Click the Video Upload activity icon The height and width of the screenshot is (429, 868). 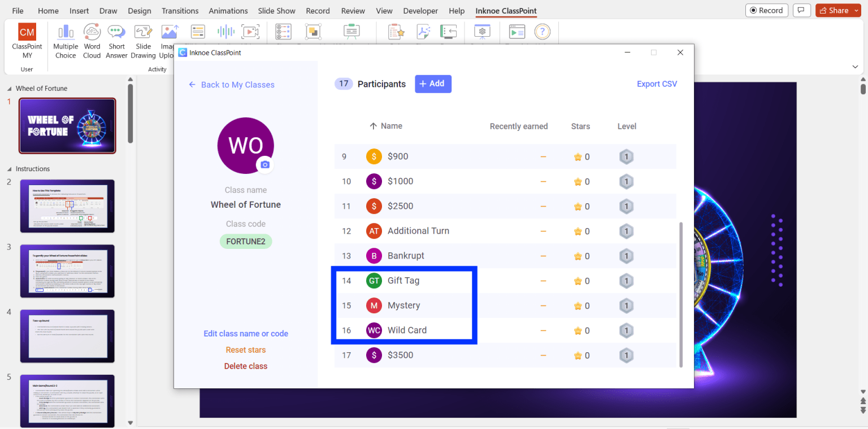click(x=250, y=32)
